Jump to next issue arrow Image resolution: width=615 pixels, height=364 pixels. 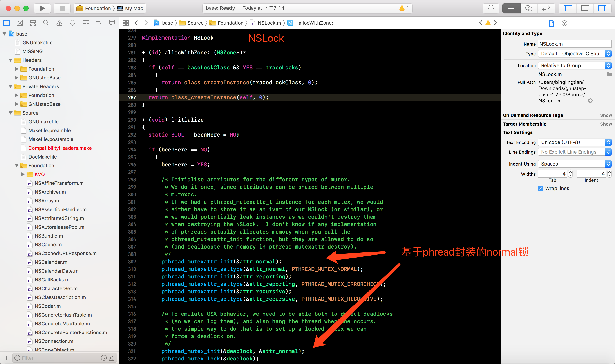point(496,23)
